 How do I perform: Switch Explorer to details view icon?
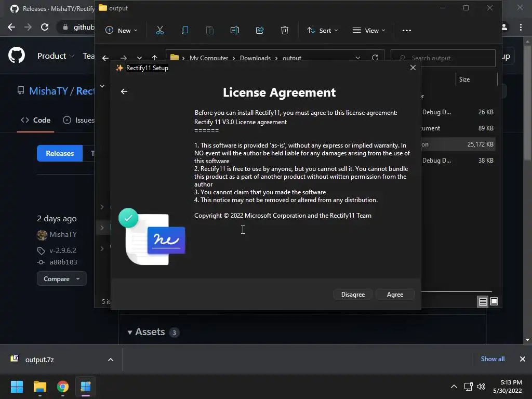click(x=483, y=301)
